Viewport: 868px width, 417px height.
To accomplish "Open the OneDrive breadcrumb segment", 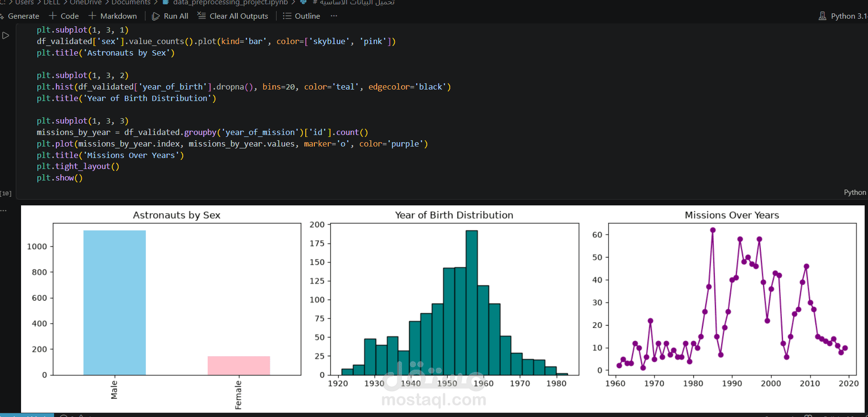I will [86, 2].
